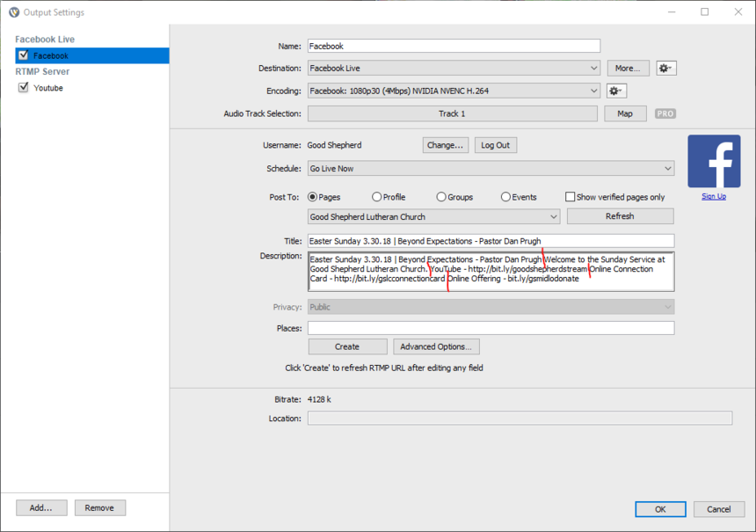Viewport: 756px width, 532px height.
Task: Confirm with the OK button
Action: [x=660, y=509]
